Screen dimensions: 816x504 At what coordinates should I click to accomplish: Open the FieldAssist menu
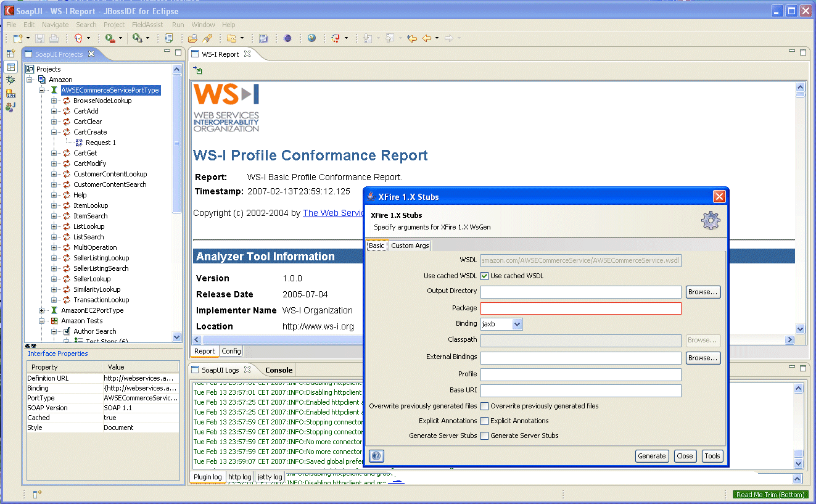(147, 25)
